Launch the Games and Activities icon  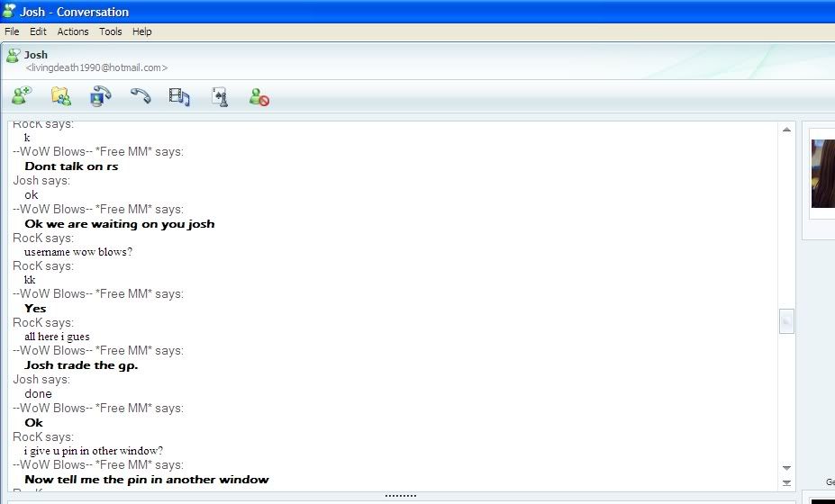(x=221, y=97)
